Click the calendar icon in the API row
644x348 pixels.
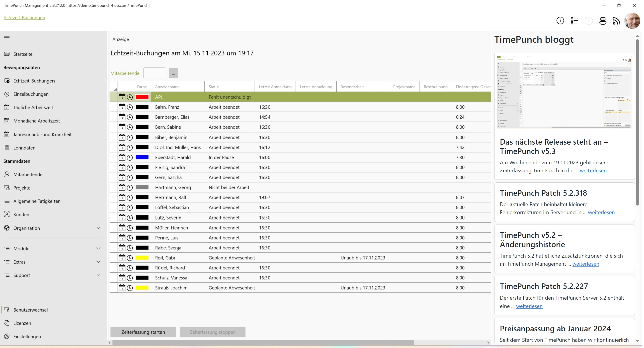click(122, 97)
